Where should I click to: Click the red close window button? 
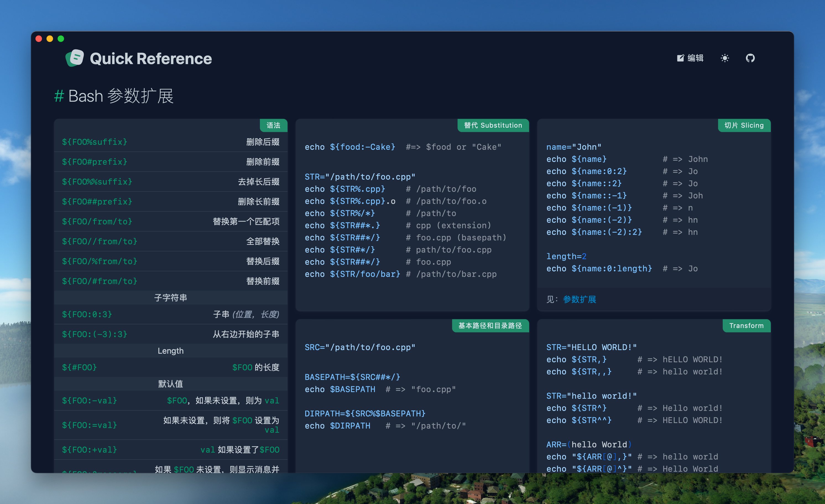pyautogui.click(x=39, y=39)
